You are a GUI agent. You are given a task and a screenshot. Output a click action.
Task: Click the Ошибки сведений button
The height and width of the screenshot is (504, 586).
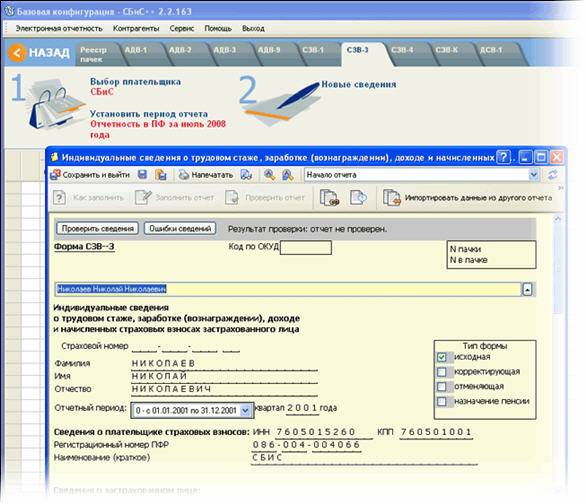(180, 228)
